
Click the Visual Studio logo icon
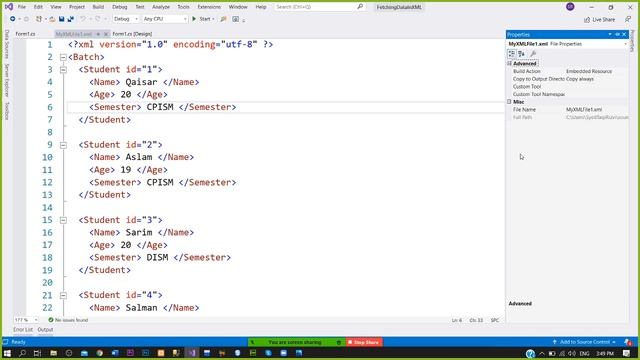click(x=9, y=7)
